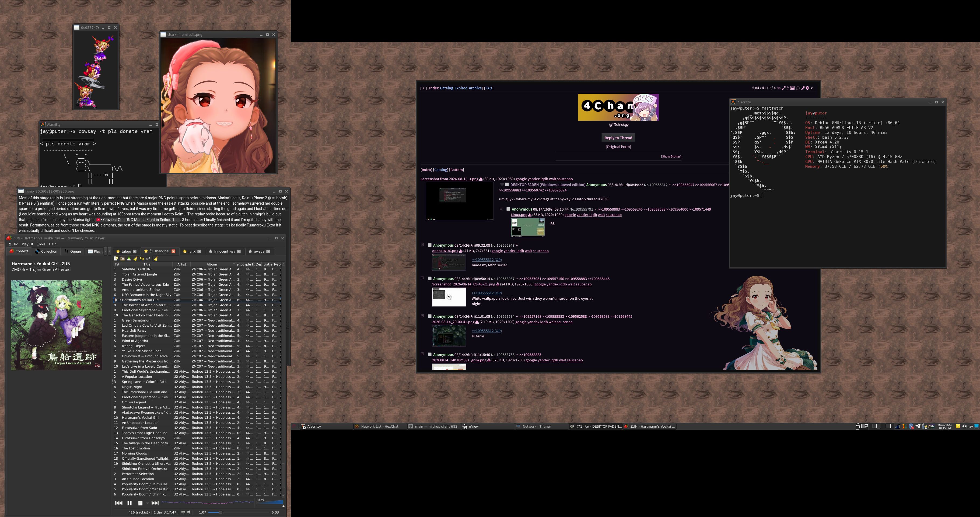The width and height of the screenshot is (980, 517).
Task: Tick checkbox for post No.109556067
Action: click(429, 279)
